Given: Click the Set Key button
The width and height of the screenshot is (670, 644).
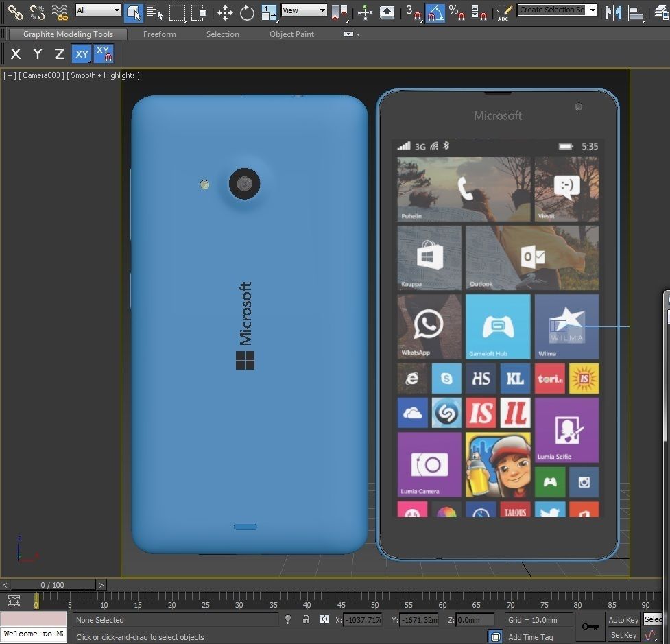Looking at the screenshot, I should tap(623, 635).
